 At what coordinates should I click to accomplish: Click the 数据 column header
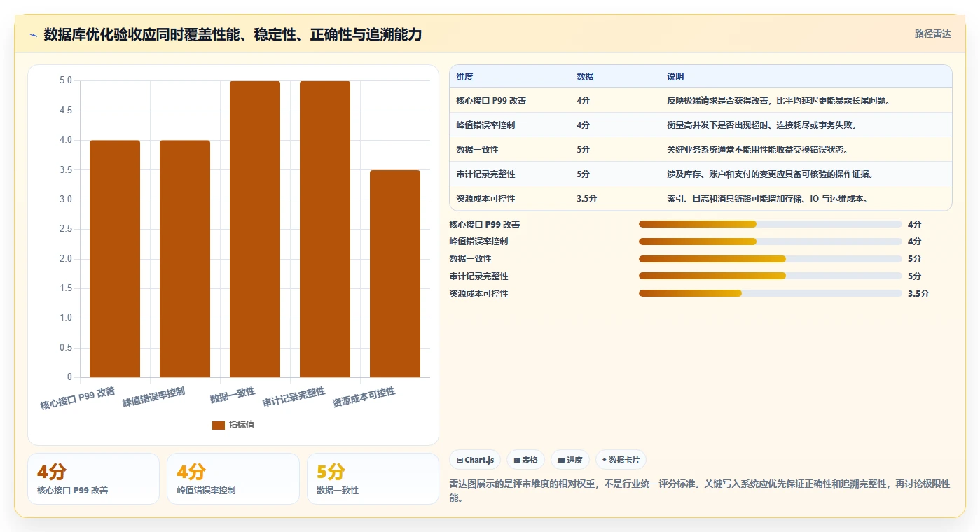point(615,76)
